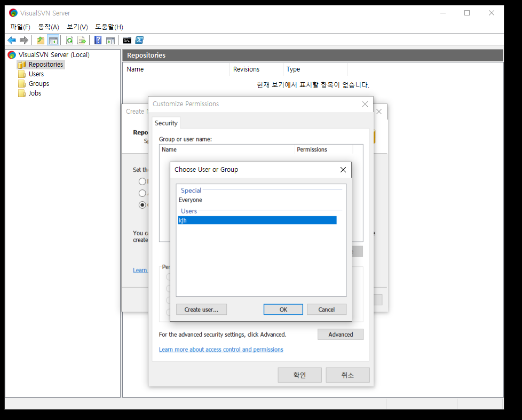Screen dimensions: 522x420
Task: Close the Customize Permissions dialog
Action: click(x=365, y=104)
